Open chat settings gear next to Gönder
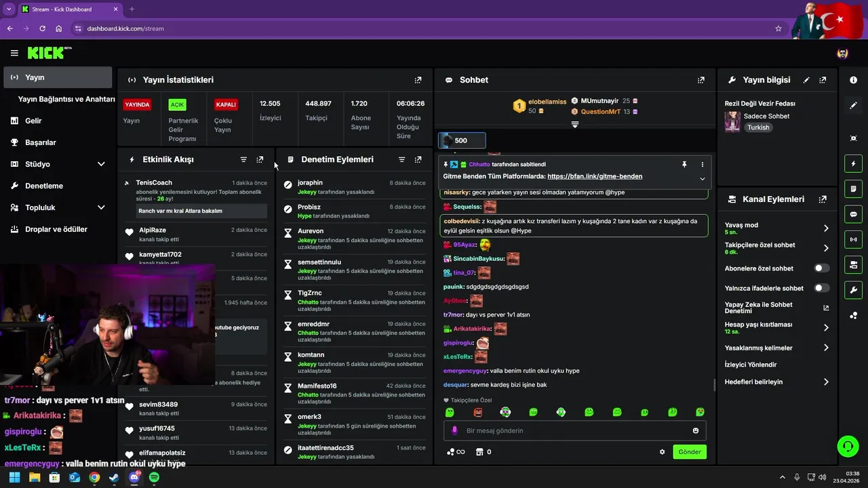The image size is (868, 488). coord(663,452)
